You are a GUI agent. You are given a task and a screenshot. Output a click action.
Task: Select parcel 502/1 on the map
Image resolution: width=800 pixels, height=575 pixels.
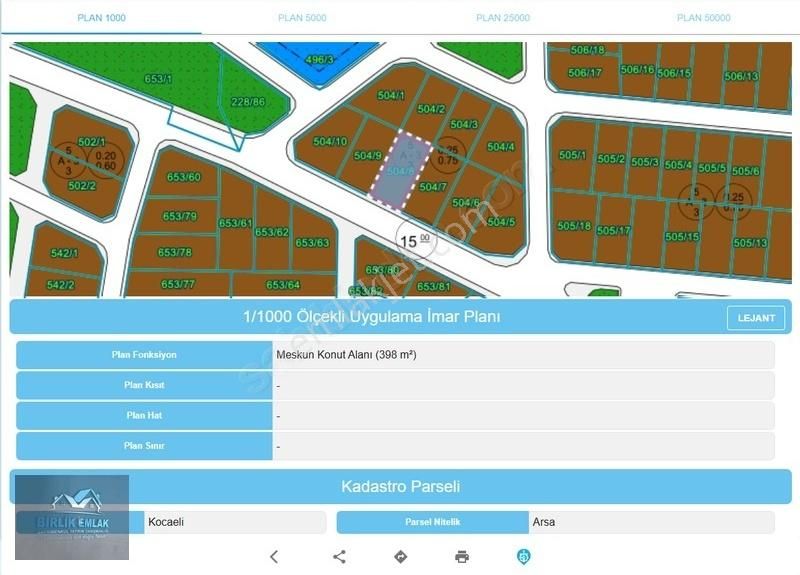(x=92, y=142)
